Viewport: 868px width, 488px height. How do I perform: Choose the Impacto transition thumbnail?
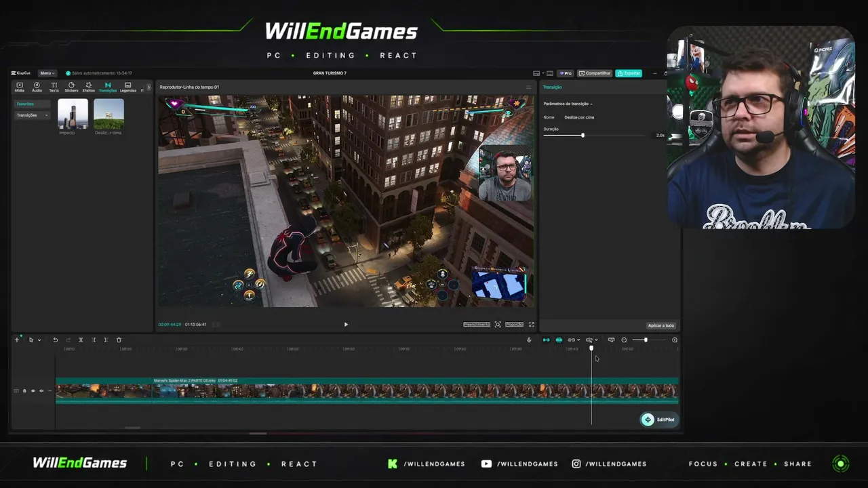(73, 114)
